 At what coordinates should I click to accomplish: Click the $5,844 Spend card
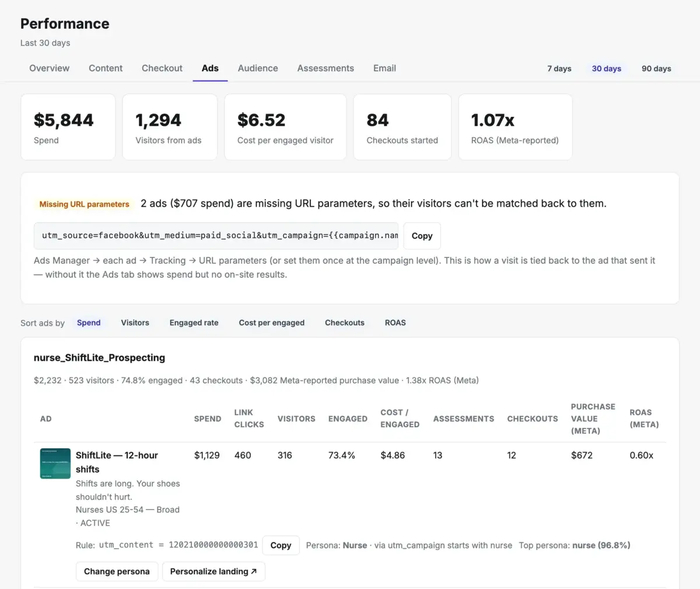68,127
